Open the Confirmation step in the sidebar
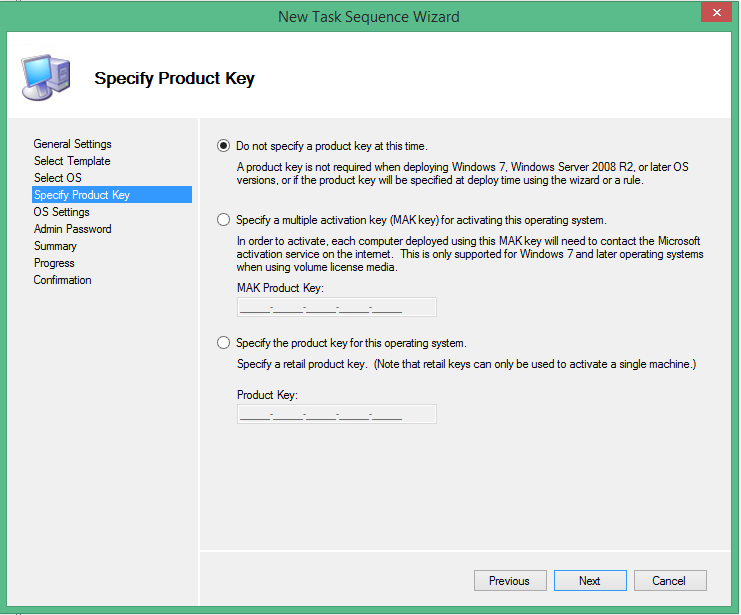741x615 pixels. coord(62,280)
